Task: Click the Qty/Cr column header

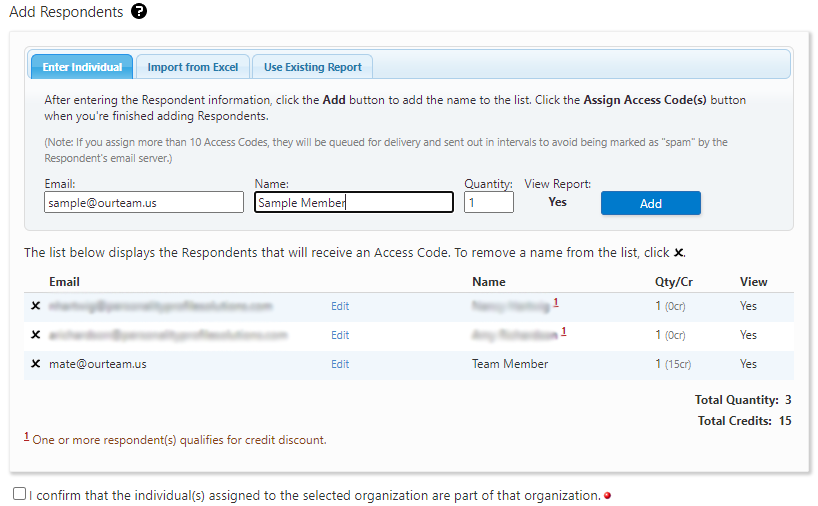Action: 674,282
